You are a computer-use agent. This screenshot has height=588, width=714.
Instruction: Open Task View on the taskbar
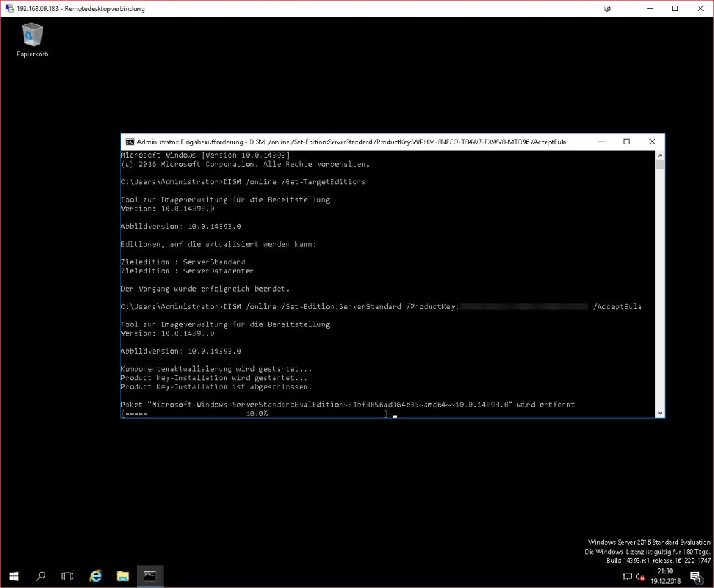pos(68,576)
